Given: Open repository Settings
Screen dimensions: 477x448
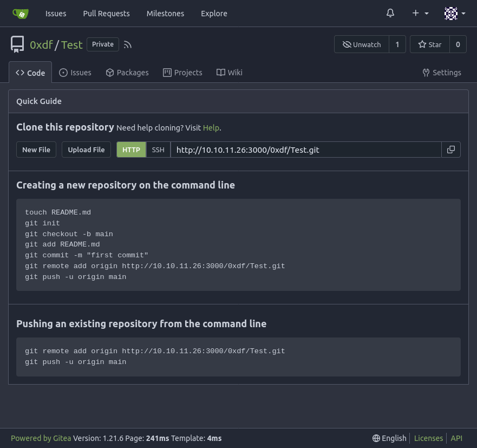Looking at the screenshot, I should [442, 73].
